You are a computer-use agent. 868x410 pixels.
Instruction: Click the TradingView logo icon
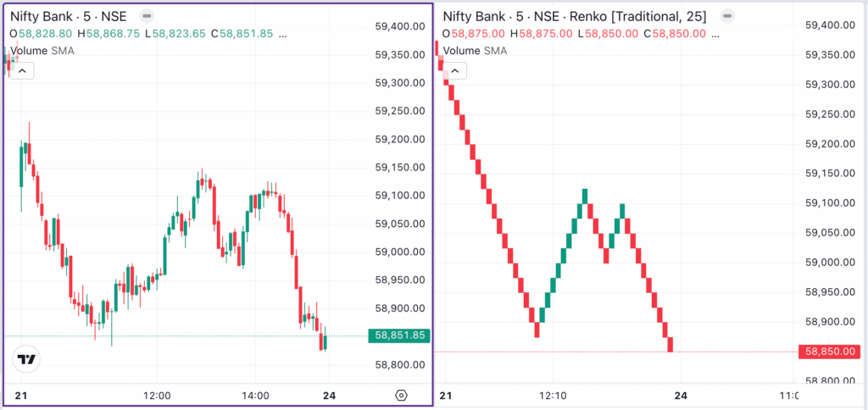click(x=27, y=359)
